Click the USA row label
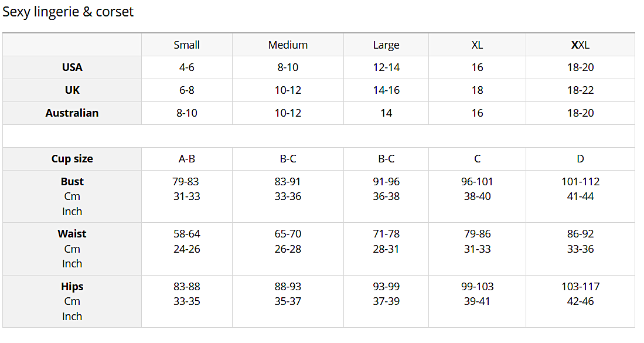 click(72, 67)
